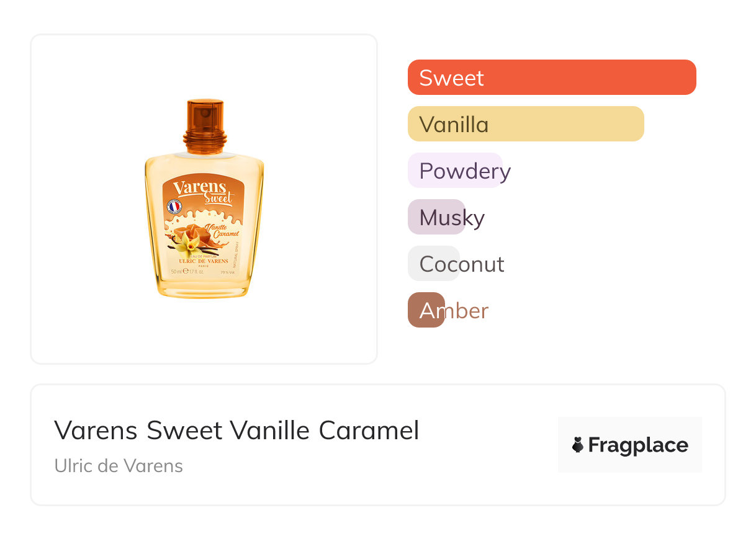The image size is (756, 536).
Task: Click the "50 ml 1.7 fl oz" bottle text
Action: [x=188, y=272]
